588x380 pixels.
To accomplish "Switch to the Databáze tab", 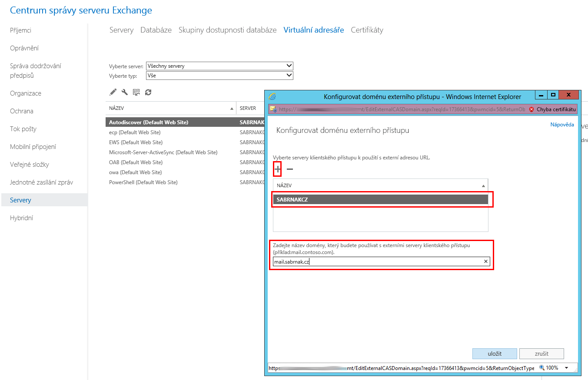I will click(x=156, y=30).
